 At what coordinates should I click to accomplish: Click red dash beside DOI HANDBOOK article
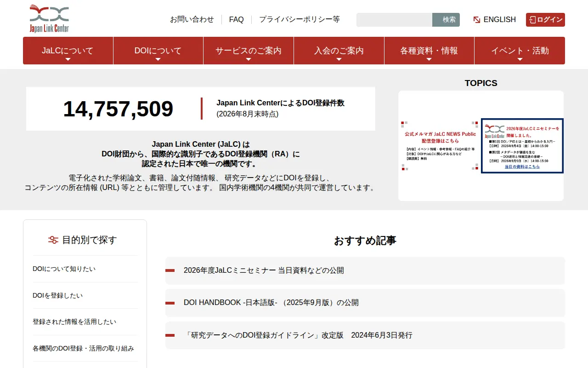click(x=170, y=303)
